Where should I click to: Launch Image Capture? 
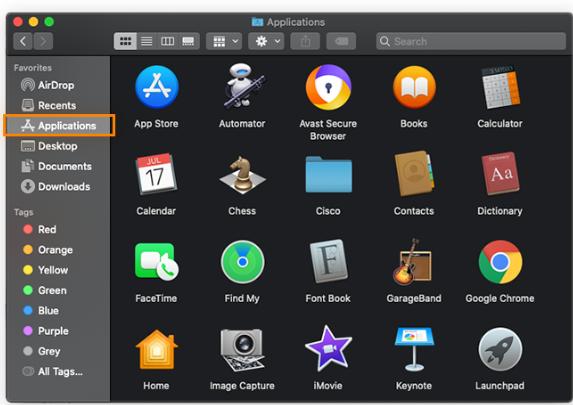[243, 350]
